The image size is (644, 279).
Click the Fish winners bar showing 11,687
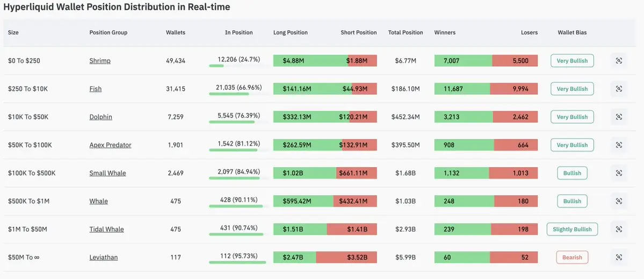(x=462, y=89)
